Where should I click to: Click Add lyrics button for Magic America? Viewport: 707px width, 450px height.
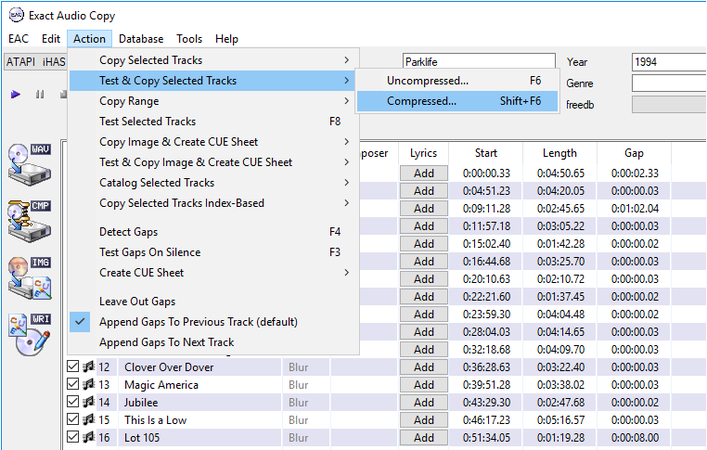point(424,385)
